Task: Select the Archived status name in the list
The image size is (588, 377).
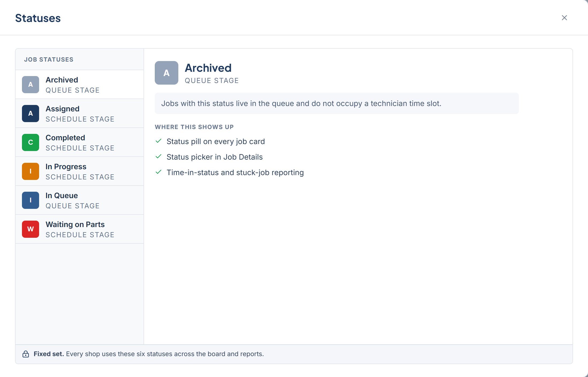Action: click(62, 80)
